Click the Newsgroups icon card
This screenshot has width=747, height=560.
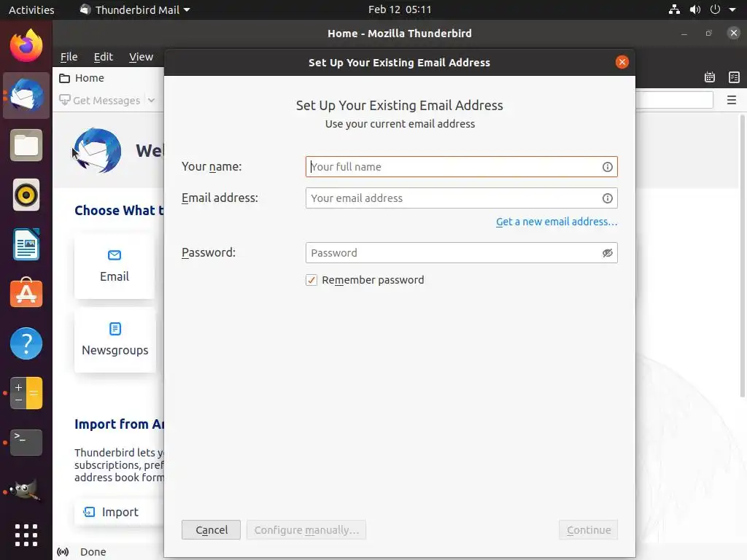tap(115, 329)
